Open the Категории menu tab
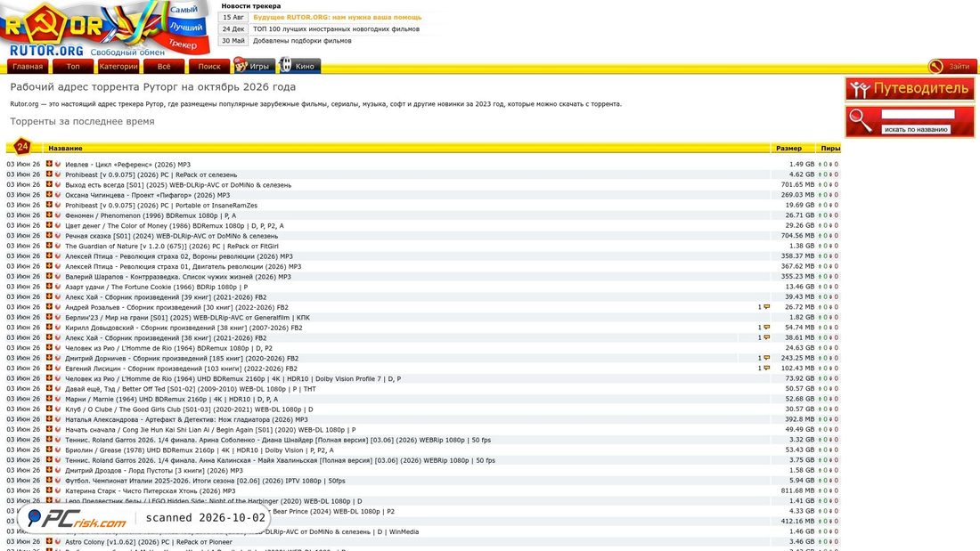This screenshot has height=551, width=980. coord(118,66)
